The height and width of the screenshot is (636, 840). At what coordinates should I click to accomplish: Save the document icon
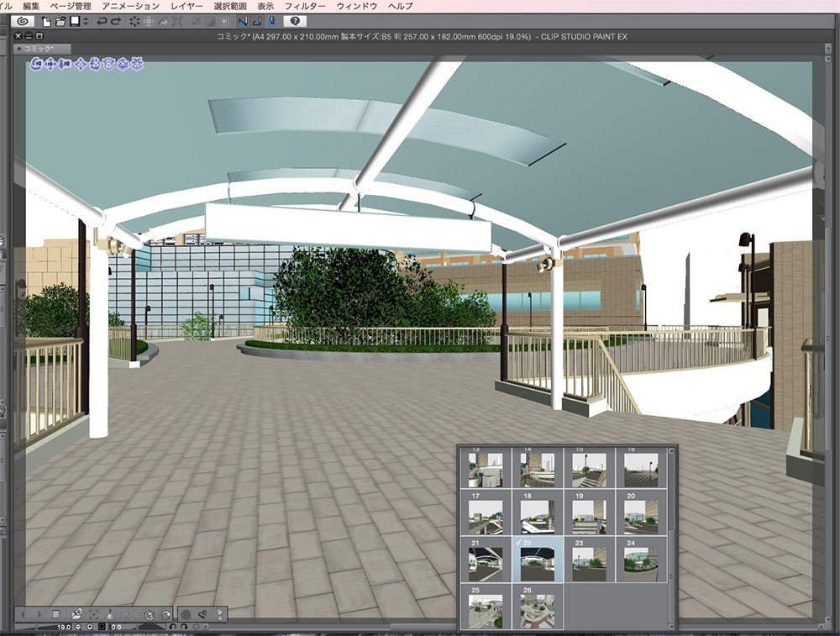75,22
